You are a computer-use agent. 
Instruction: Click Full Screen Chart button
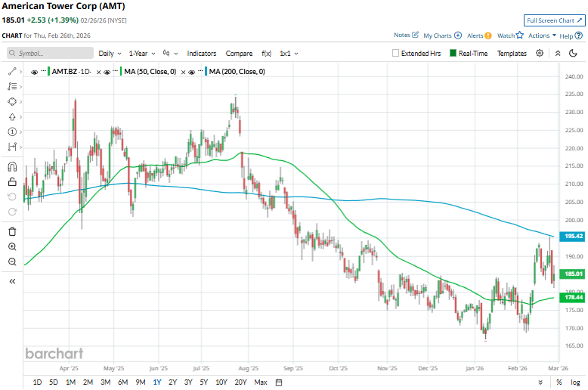554,20
